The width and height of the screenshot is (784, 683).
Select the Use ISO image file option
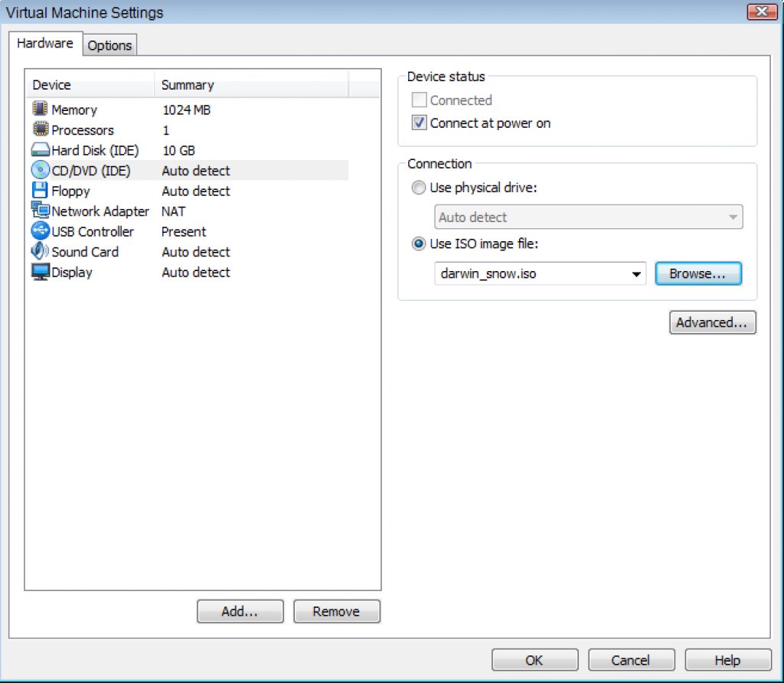click(x=418, y=244)
